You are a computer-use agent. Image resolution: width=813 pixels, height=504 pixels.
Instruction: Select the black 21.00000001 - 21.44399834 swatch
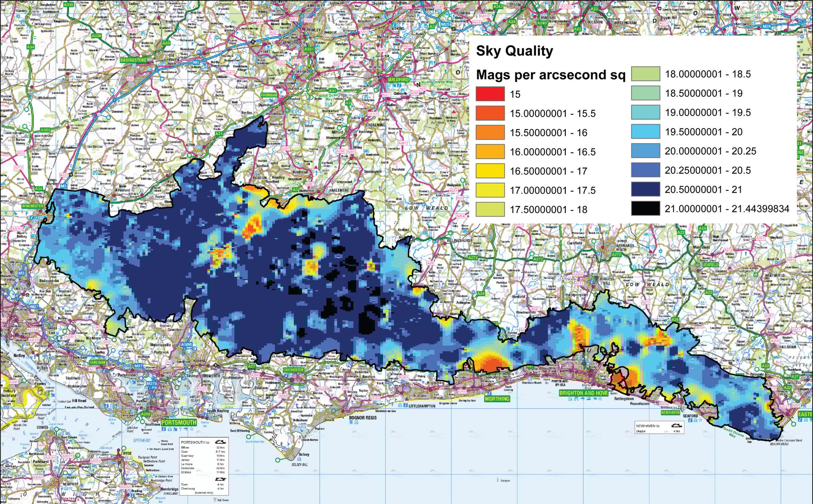click(x=645, y=208)
